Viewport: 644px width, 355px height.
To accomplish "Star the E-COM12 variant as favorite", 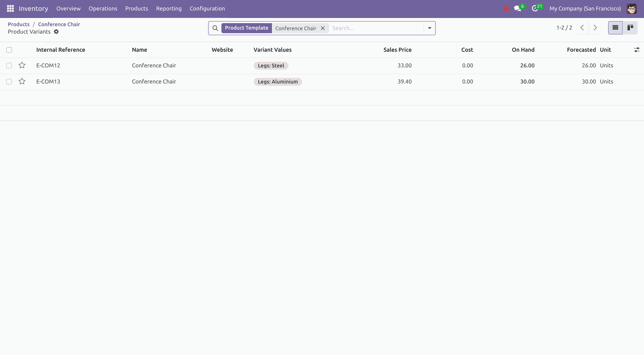I will pos(22,65).
